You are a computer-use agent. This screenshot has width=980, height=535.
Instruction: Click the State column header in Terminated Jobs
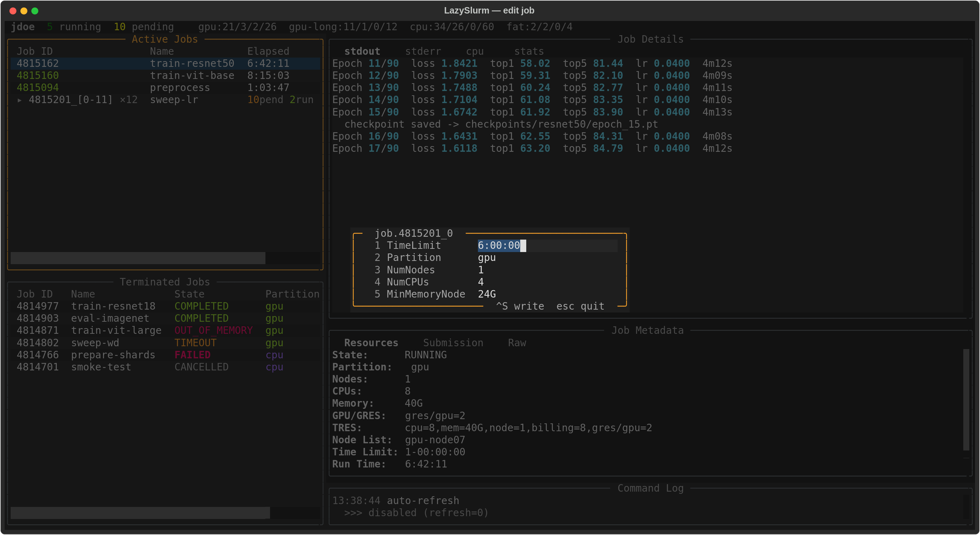tap(189, 294)
